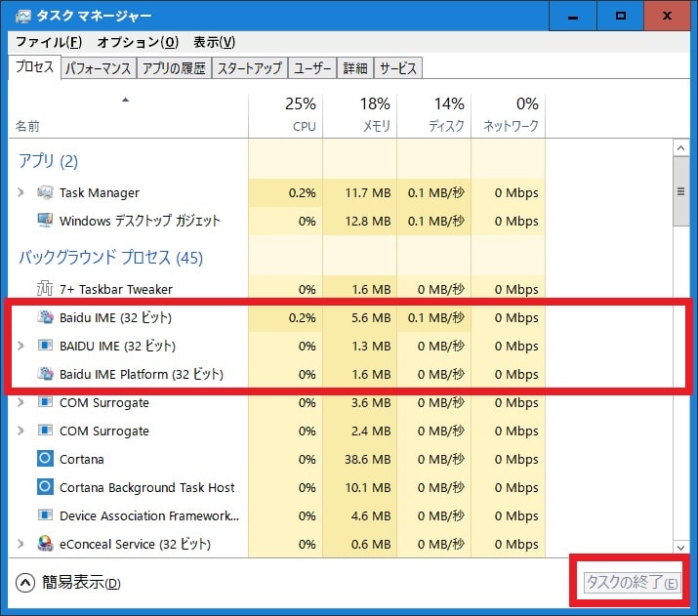Sort by the CPU 25% column header
698x616 pixels.
285,116
